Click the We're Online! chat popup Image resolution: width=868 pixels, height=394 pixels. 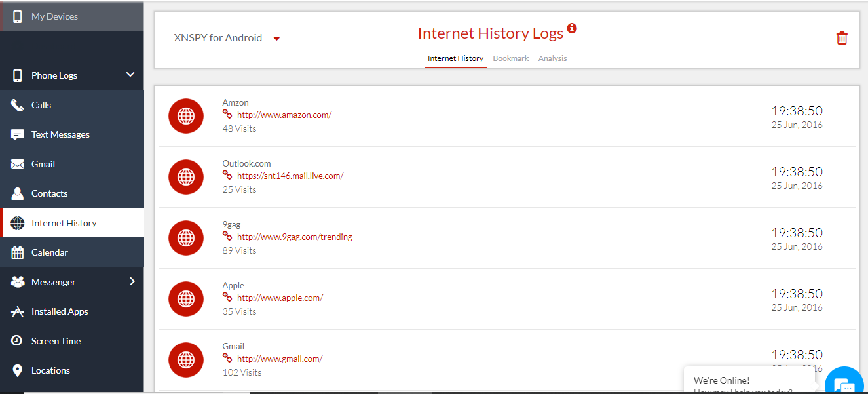tap(749, 380)
